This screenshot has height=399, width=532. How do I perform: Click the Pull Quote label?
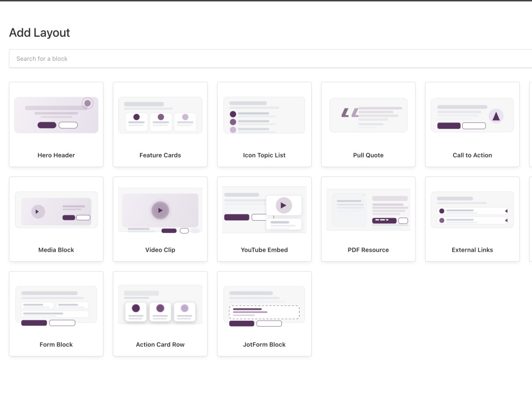[x=368, y=155]
